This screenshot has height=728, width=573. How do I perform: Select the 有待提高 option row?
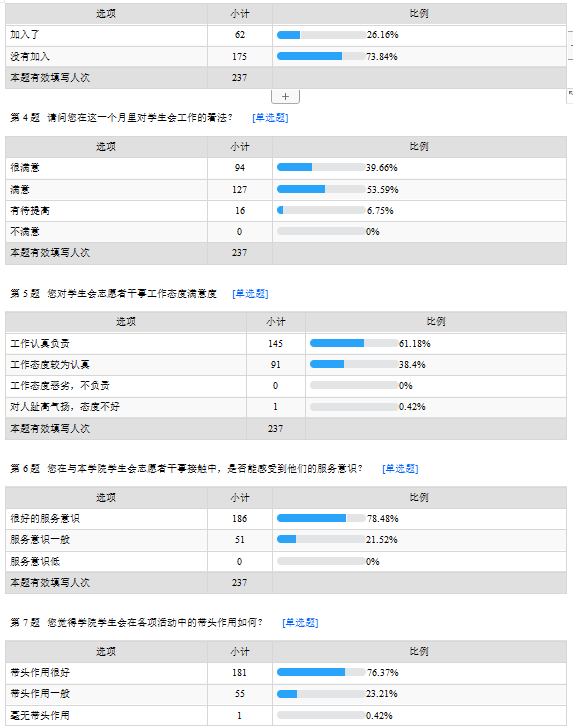pyautogui.click(x=286, y=211)
